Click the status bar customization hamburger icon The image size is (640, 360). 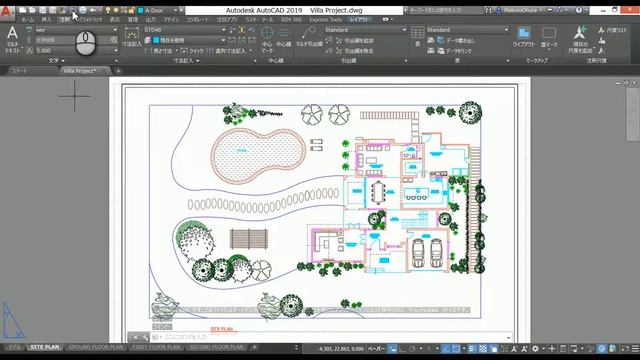click(635, 349)
